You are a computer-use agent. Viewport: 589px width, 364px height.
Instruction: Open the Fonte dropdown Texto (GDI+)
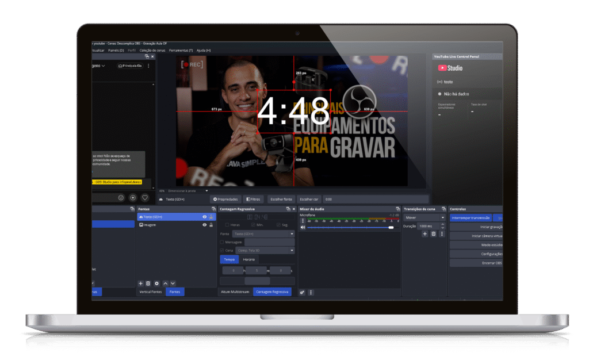pyautogui.click(x=263, y=234)
